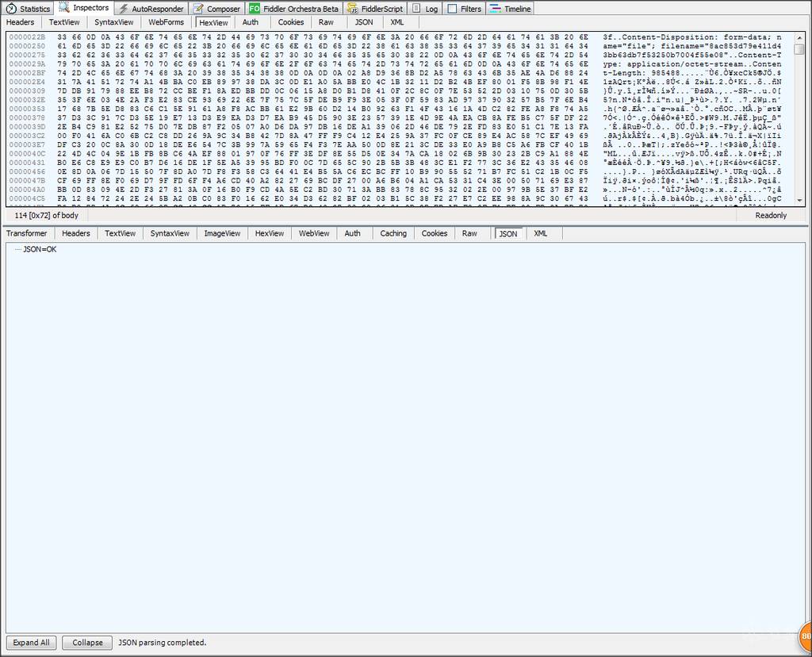Click the Timeline bars icon
The width and height of the screenshot is (812, 657).
click(x=496, y=9)
